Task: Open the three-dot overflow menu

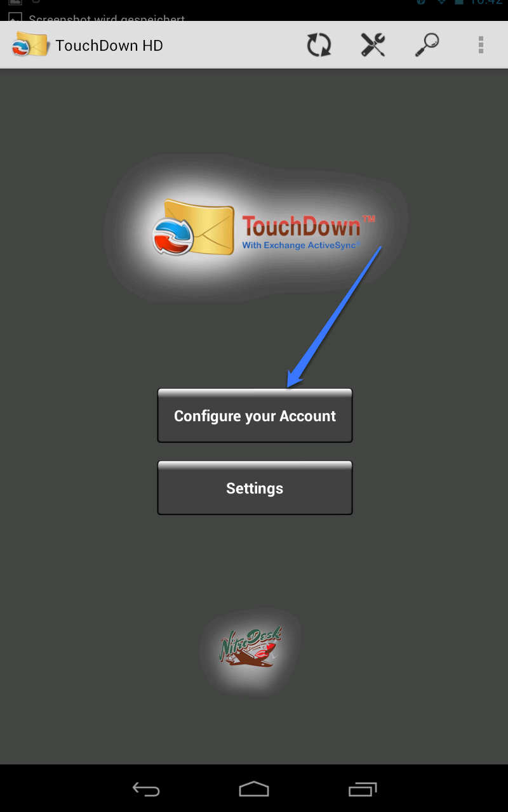Action: coord(481,45)
